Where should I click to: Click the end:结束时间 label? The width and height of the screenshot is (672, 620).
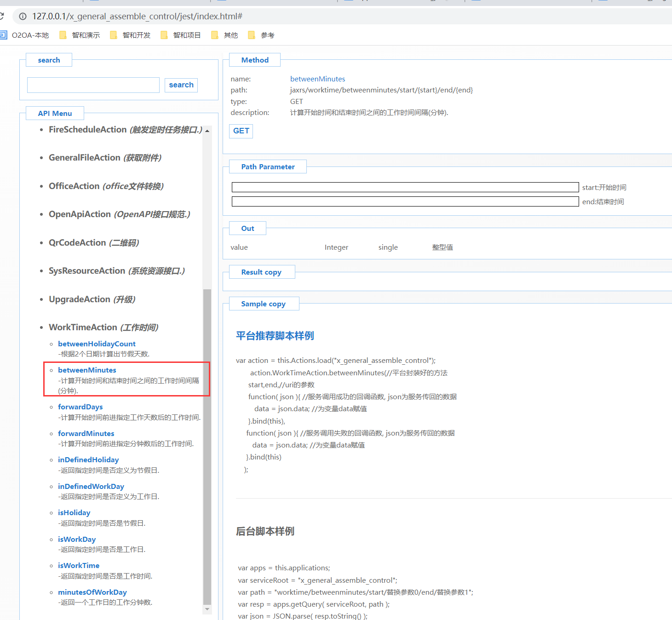point(603,202)
